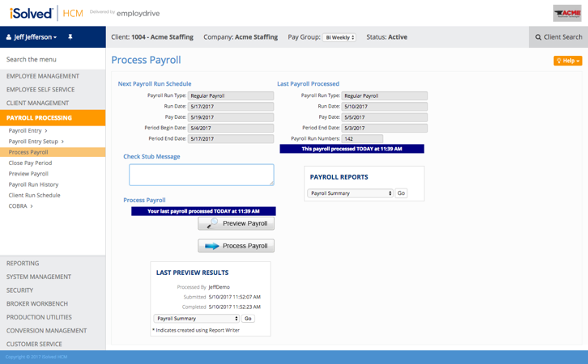Viewport: 588px width, 364px height.
Task: Click Payroll Run Numbers field 142
Action: pyautogui.click(x=362, y=138)
